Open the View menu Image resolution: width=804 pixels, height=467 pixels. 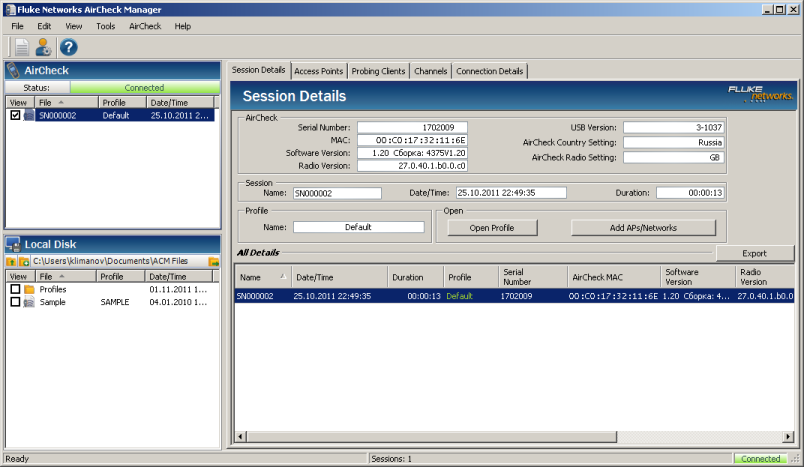click(x=73, y=26)
